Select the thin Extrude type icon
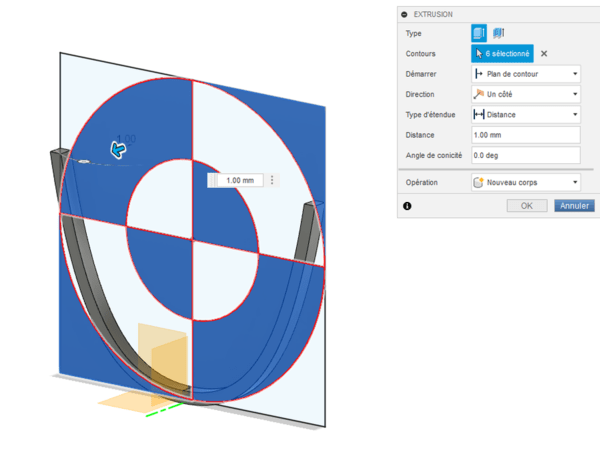This screenshot has width=600, height=450. (x=498, y=34)
